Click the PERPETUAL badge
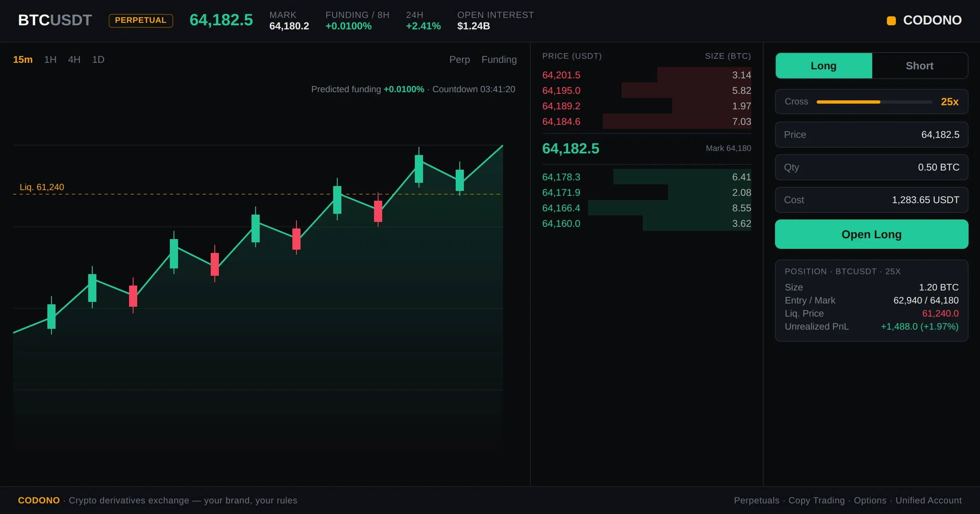 click(141, 20)
